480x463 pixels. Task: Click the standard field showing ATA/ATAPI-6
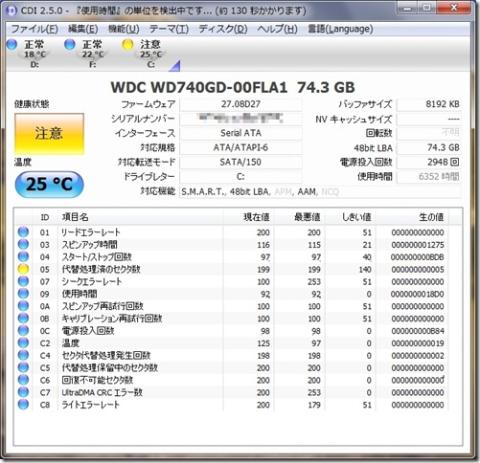241,147
